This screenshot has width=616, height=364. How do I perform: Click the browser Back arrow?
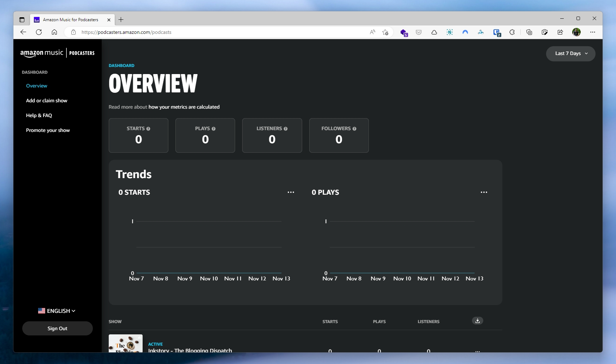(23, 32)
